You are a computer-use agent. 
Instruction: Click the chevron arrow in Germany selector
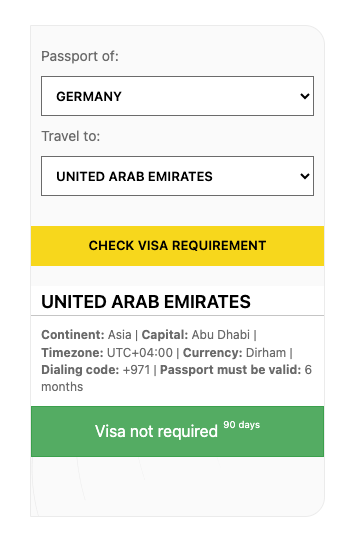[305, 96]
